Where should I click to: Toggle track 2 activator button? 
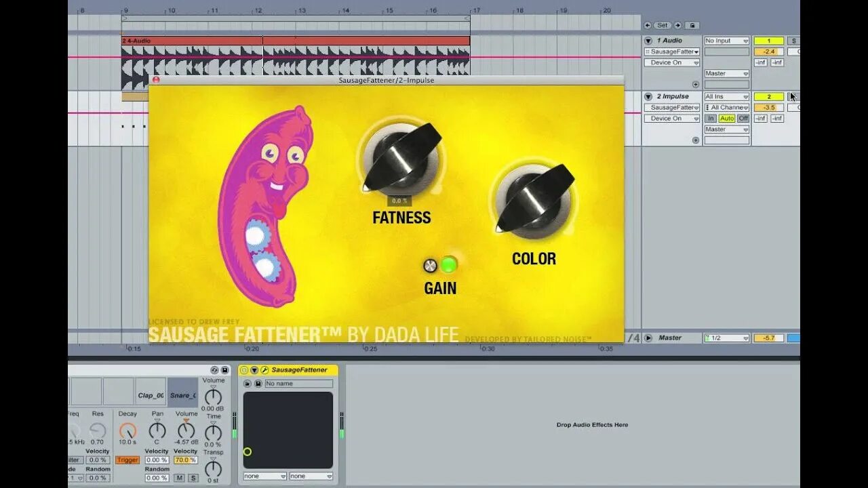click(769, 96)
